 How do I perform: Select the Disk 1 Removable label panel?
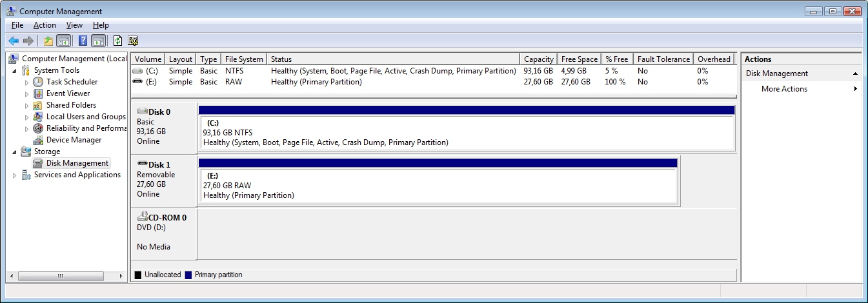tap(163, 181)
